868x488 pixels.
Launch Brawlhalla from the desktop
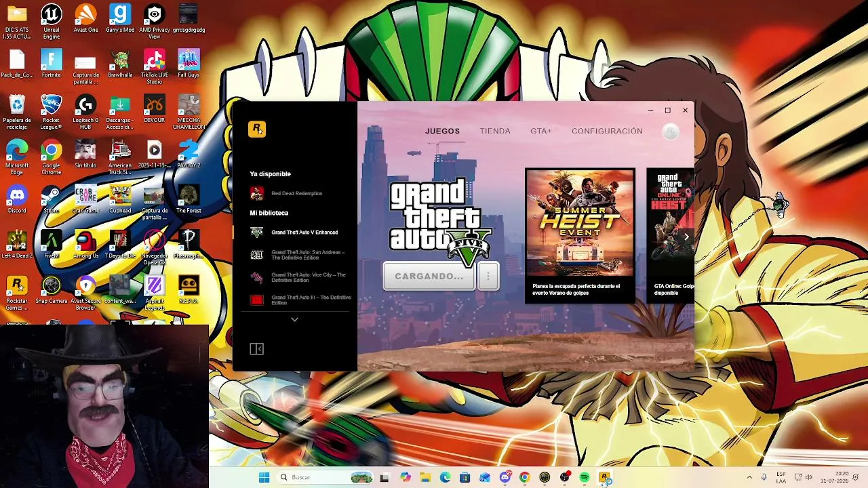pos(120,64)
